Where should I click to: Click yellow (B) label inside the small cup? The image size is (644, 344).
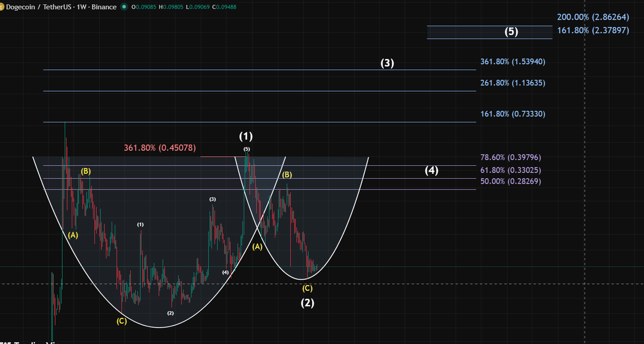click(x=287, y=175)
